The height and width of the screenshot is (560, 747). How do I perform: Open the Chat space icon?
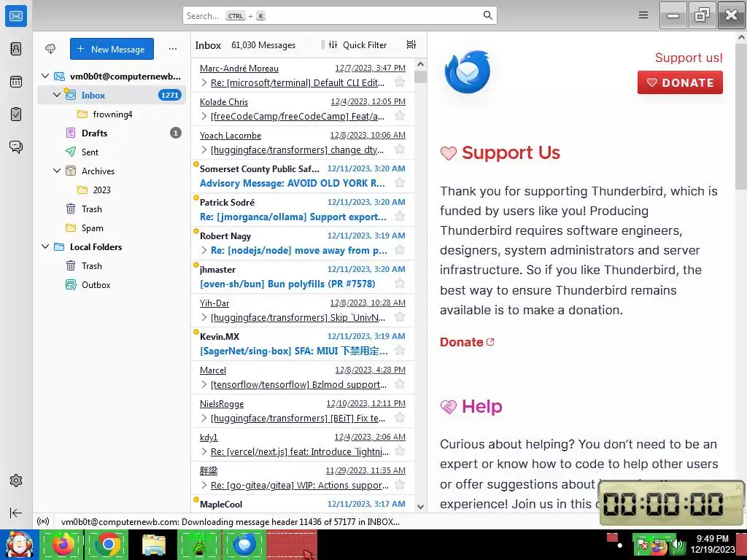(x=16, y=147)
